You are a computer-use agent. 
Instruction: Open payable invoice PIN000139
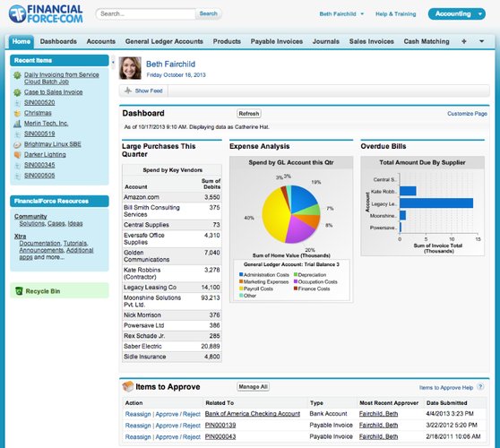(x=220, y=426)
